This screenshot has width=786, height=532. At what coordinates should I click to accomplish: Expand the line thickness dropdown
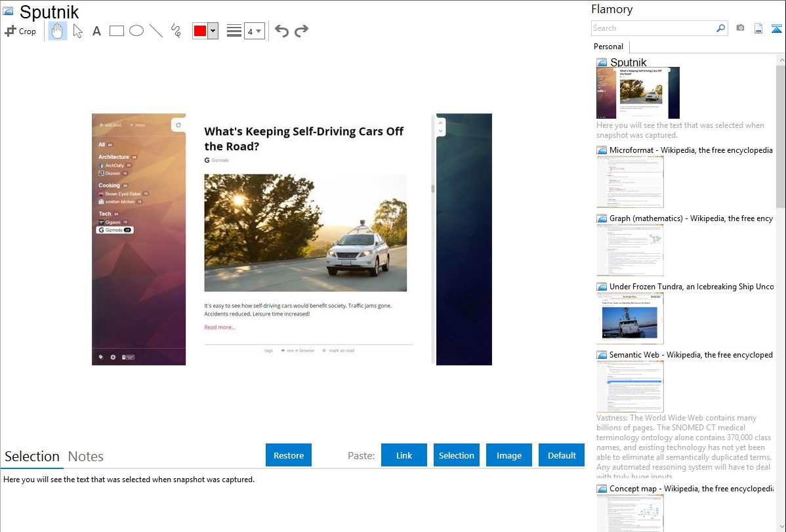(x=254, y=31)
